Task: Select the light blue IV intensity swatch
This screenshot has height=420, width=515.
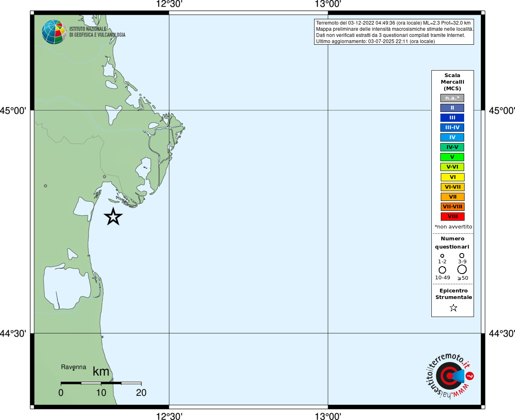Action: [x=452, y=137]
